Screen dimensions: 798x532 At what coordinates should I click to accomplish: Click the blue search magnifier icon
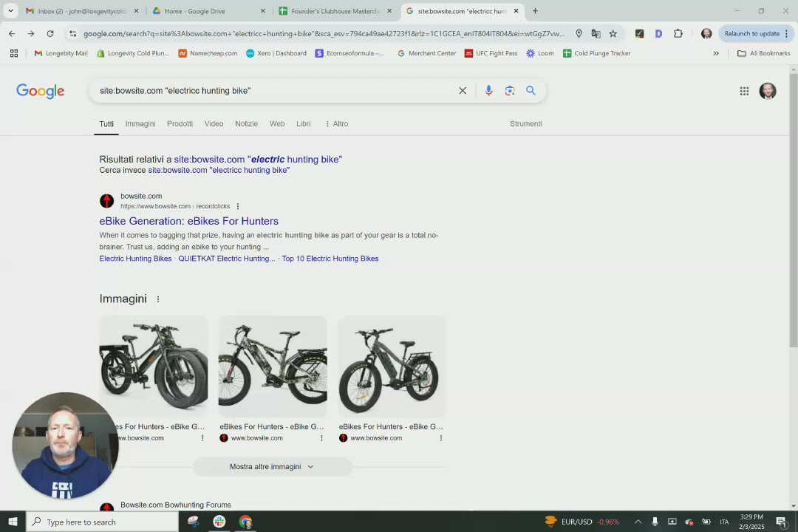click(x=531, y=91)
